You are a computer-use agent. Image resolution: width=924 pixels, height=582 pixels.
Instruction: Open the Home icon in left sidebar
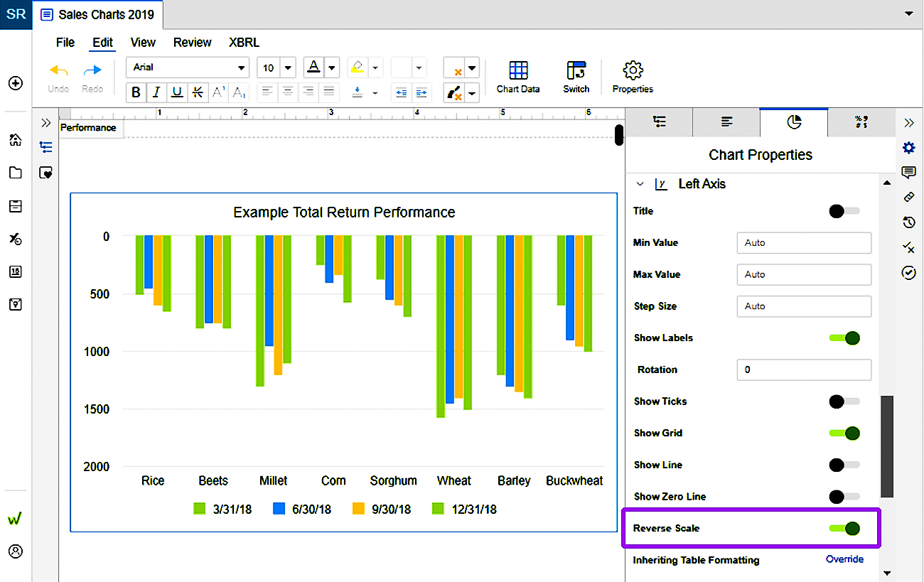(x=15, y=140)
